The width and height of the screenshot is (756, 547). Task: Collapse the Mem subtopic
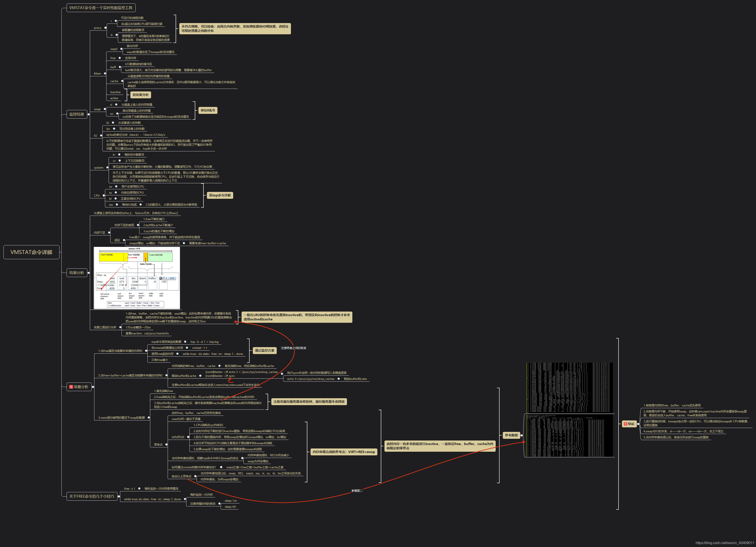point(105,73)
